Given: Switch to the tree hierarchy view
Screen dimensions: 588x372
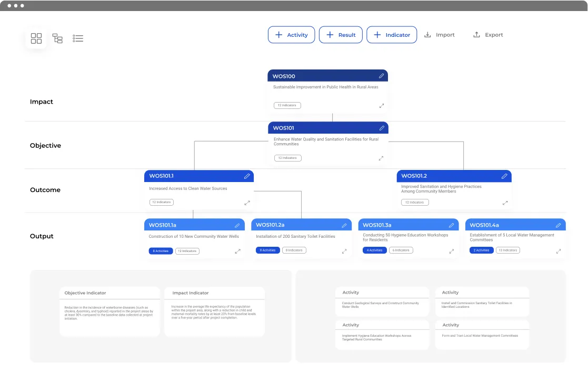Looking at the screenshot, I should (x=57, y=38).
